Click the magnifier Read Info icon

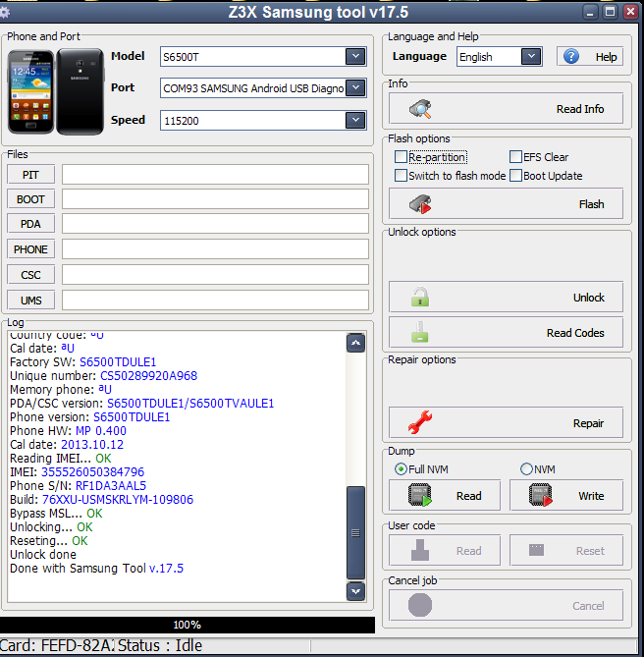pos(420,109)
